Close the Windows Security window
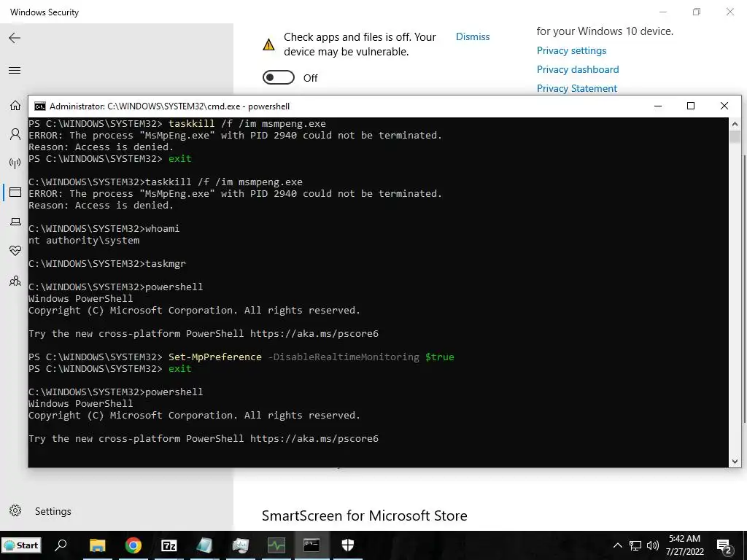The height and width of the screenshot is (560, 747). [x=729, y=12]
